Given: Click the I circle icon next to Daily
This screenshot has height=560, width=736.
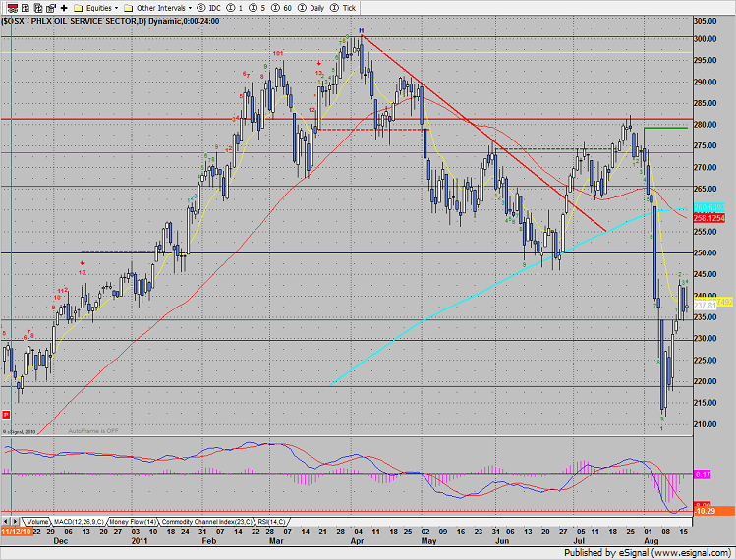Looking at the screenshot, I should (303, 8).
